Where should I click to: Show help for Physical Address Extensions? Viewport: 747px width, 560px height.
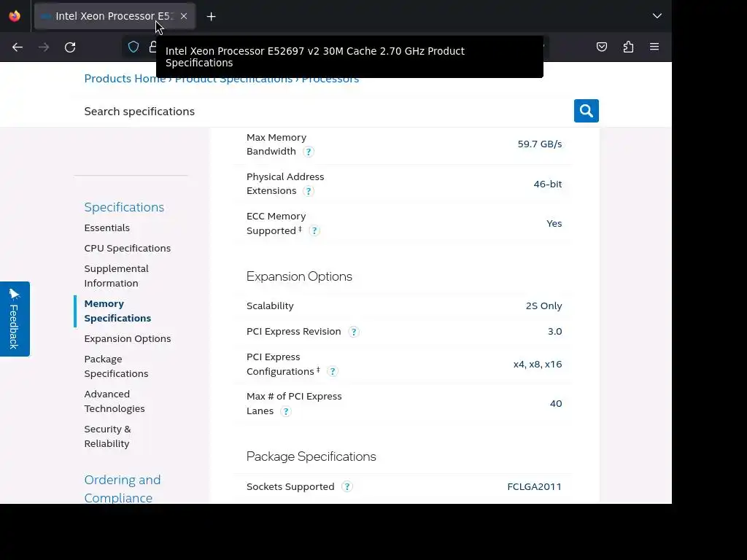(x=309, y=191)
